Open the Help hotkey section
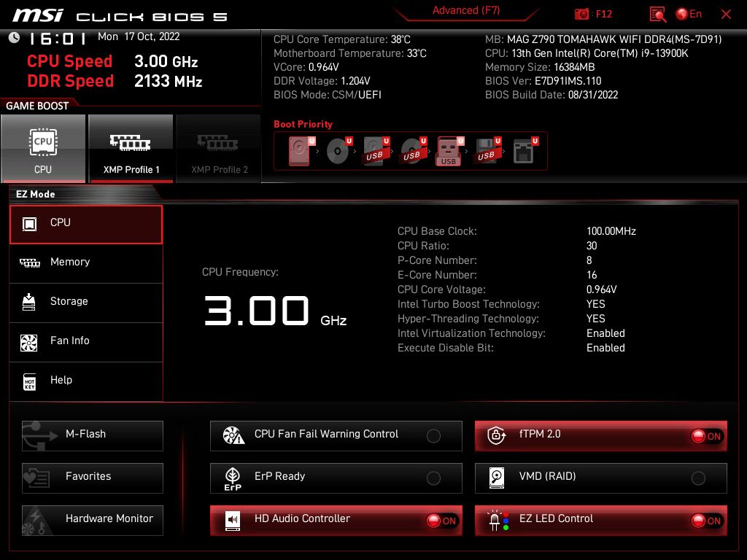Screen dimensions: 747x560 pos(86,381)
